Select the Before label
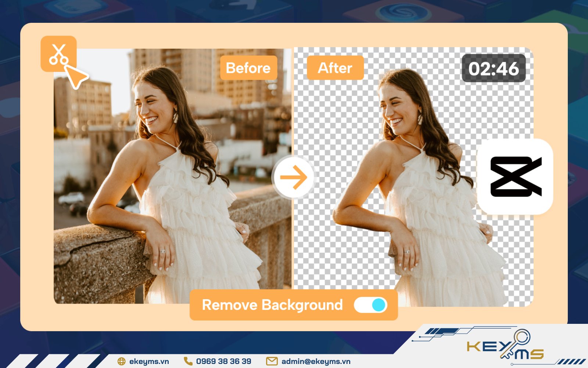 [248, 68]
